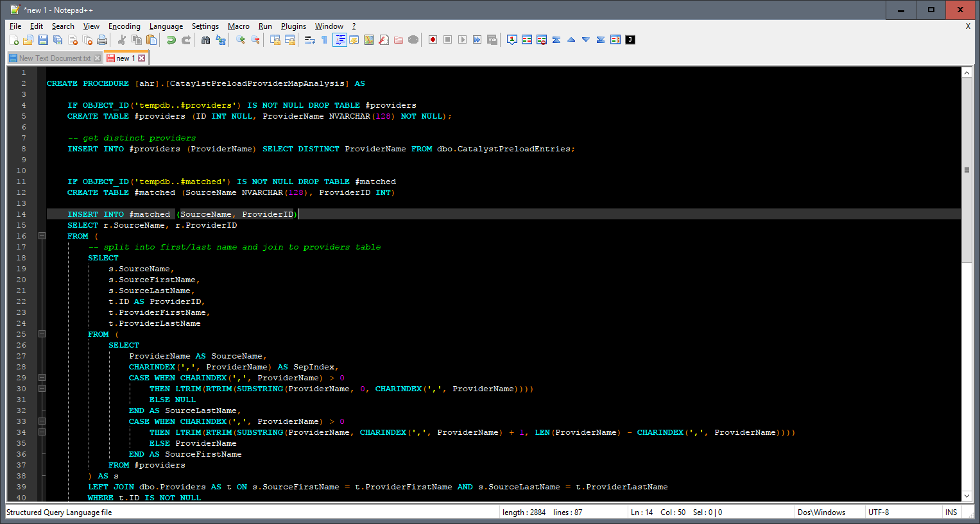
Task: Toggle Show All Characters pilcrow icon
Action: (x=324, y=40)
